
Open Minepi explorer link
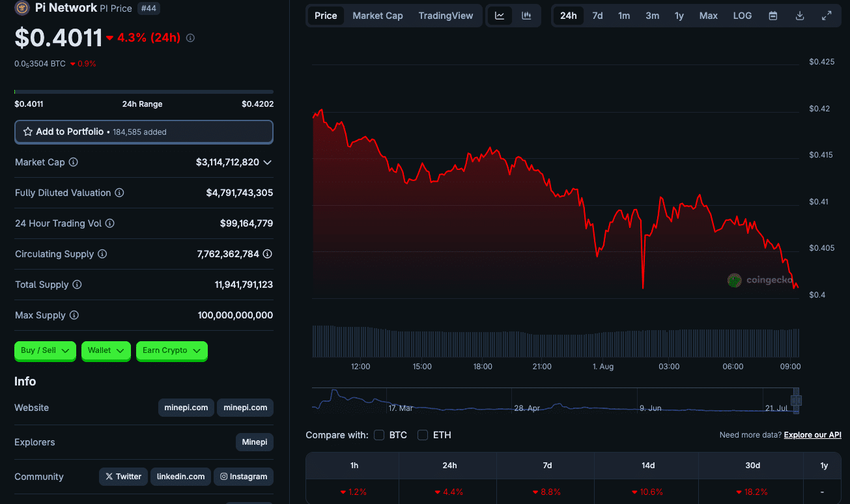point(255,442)
